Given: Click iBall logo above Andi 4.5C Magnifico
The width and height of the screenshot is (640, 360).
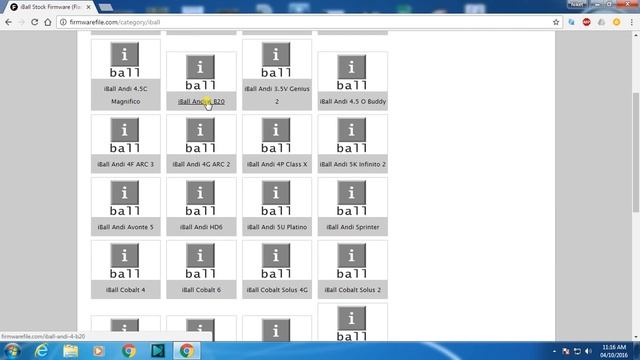Looking at the screenshot, I should 125,60.
